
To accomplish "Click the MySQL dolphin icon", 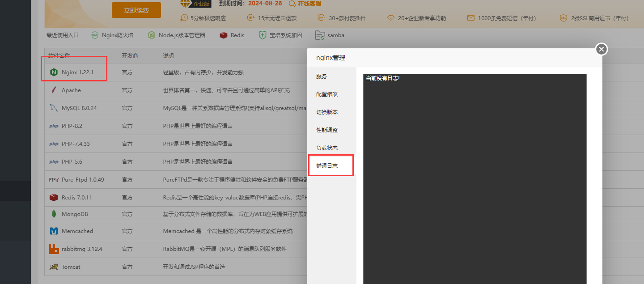I will point(54,108).
